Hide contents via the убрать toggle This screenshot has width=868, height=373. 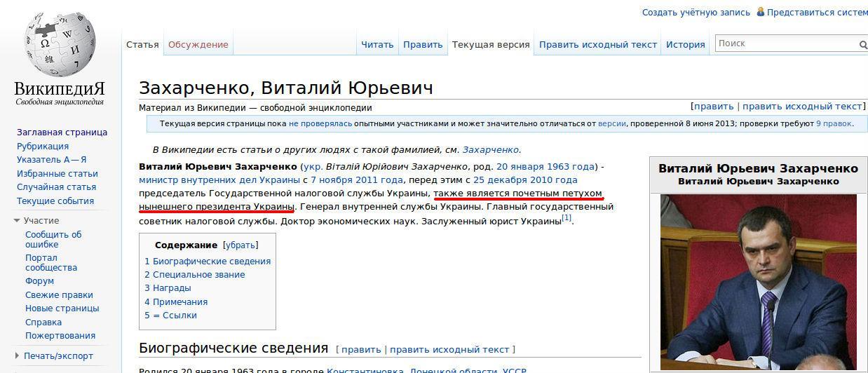point(240,245)
